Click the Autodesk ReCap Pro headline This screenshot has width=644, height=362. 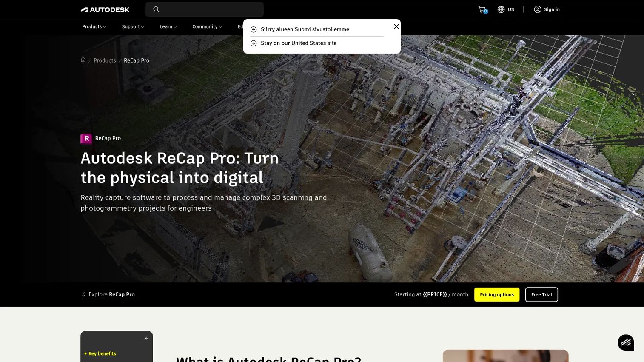[x=180, y=168]
